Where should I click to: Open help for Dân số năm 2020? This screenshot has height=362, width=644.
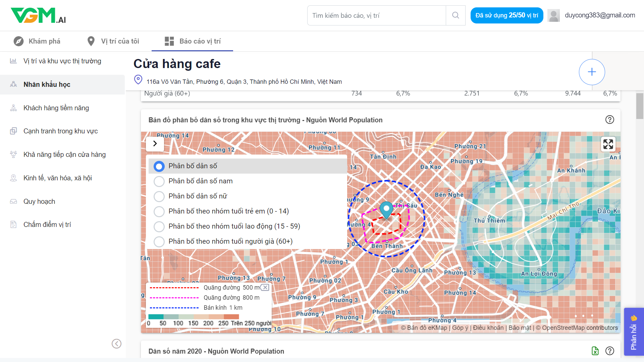(609, 351)
